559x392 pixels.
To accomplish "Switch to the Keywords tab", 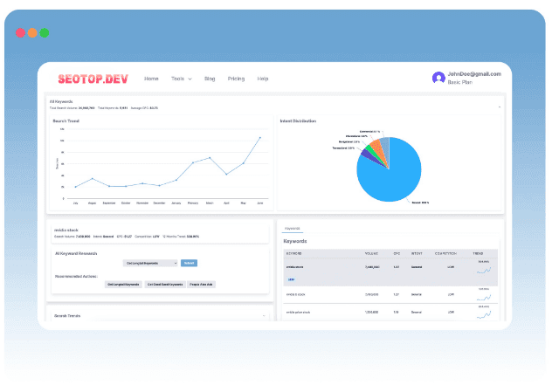I will (293, 229).
